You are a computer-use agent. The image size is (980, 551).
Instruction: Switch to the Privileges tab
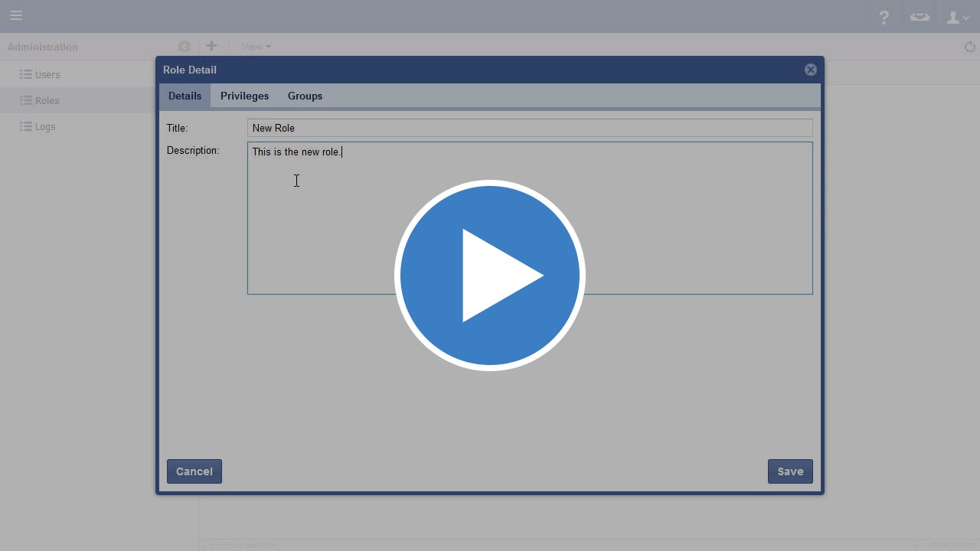[244, 96]
